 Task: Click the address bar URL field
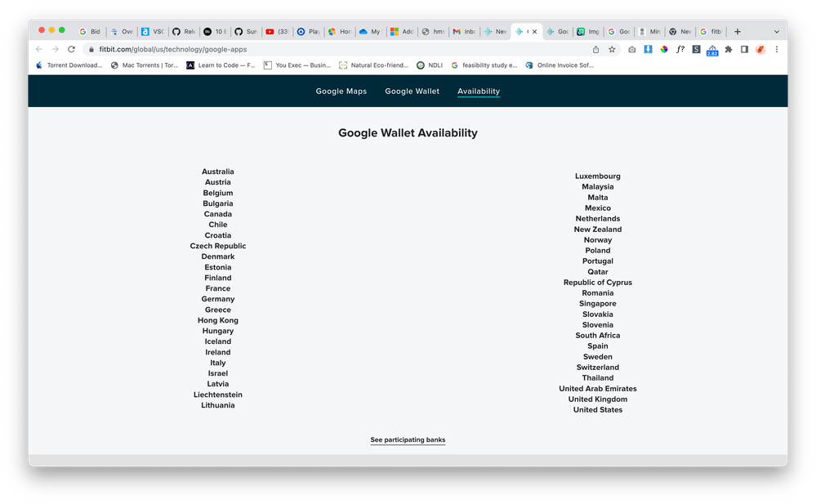tap(327, 49)
